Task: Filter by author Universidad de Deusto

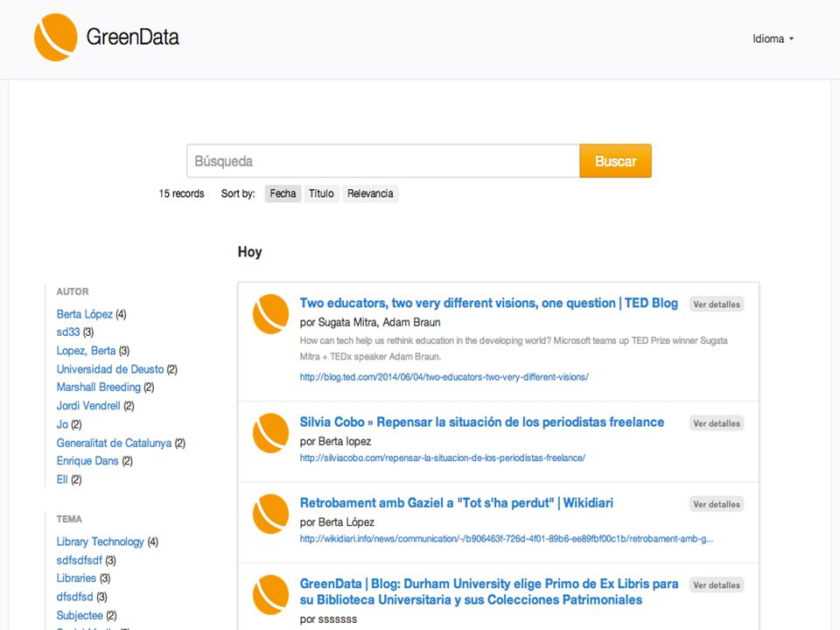Action: click(x=110, y=369)
